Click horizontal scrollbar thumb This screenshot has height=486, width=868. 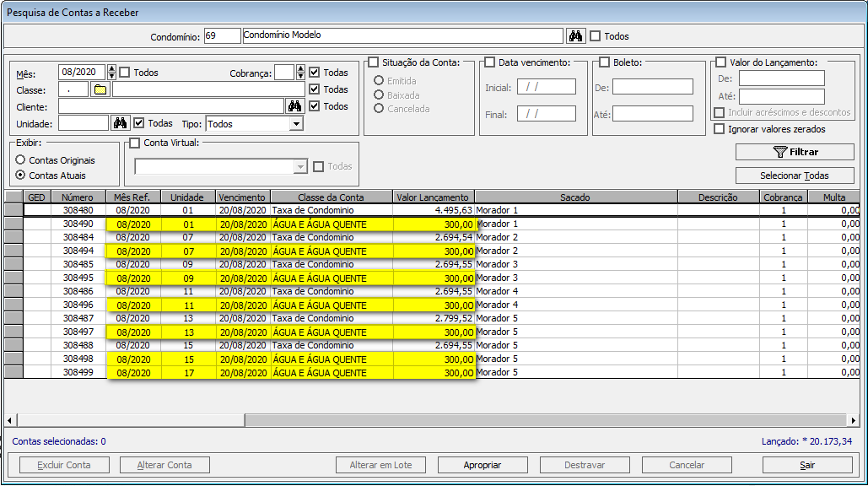[x=131, y=421]
